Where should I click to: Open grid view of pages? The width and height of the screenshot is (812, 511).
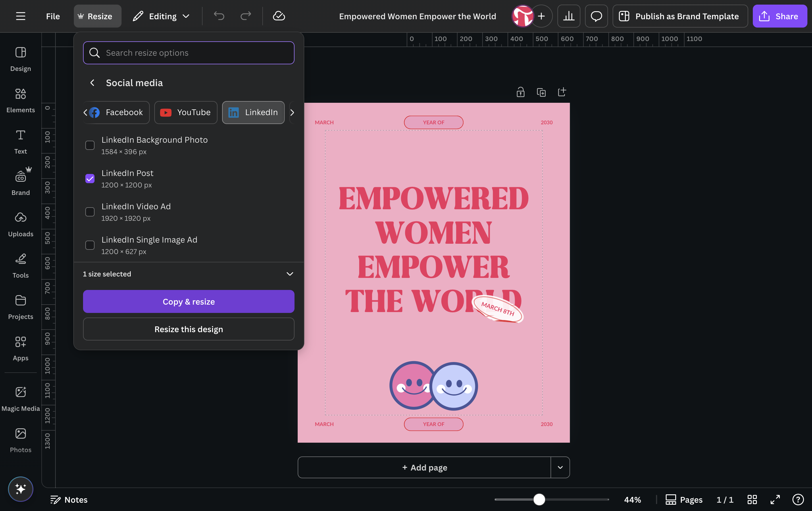click(752, 500)
